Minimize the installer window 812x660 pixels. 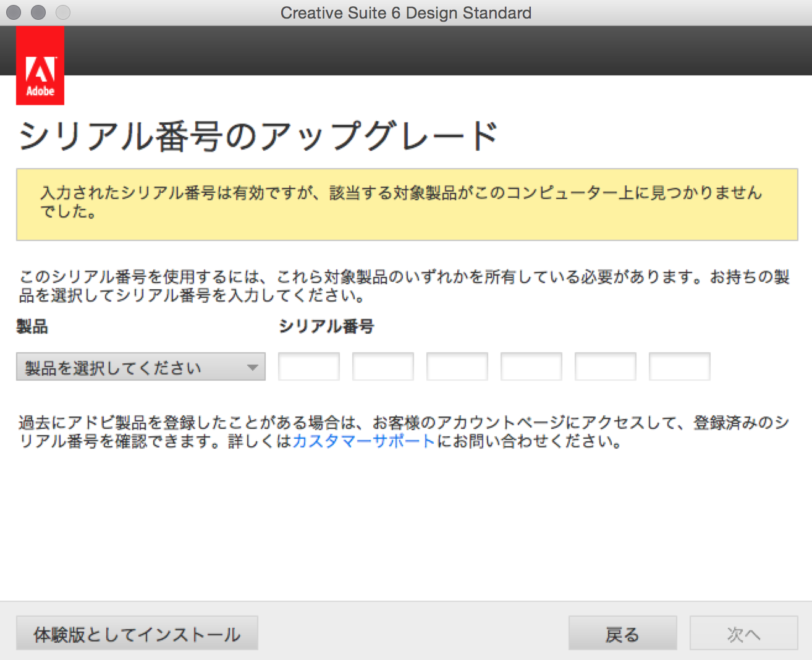click(x=38, y=12)
